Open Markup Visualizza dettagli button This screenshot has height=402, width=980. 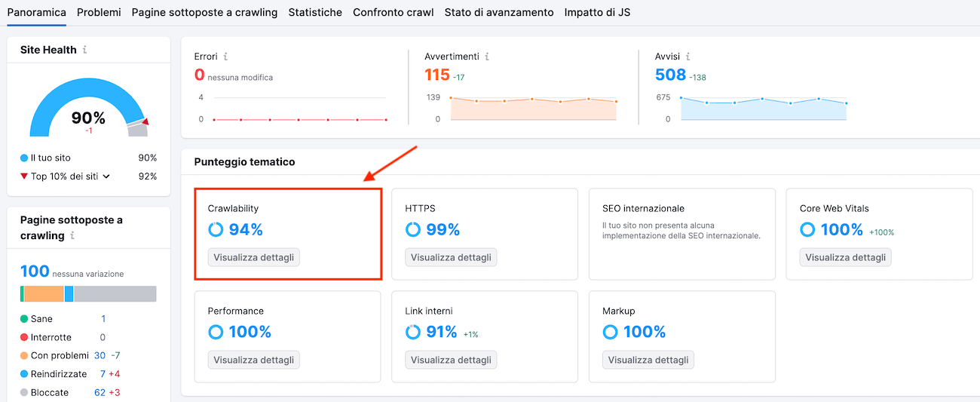tap(648, 360)
